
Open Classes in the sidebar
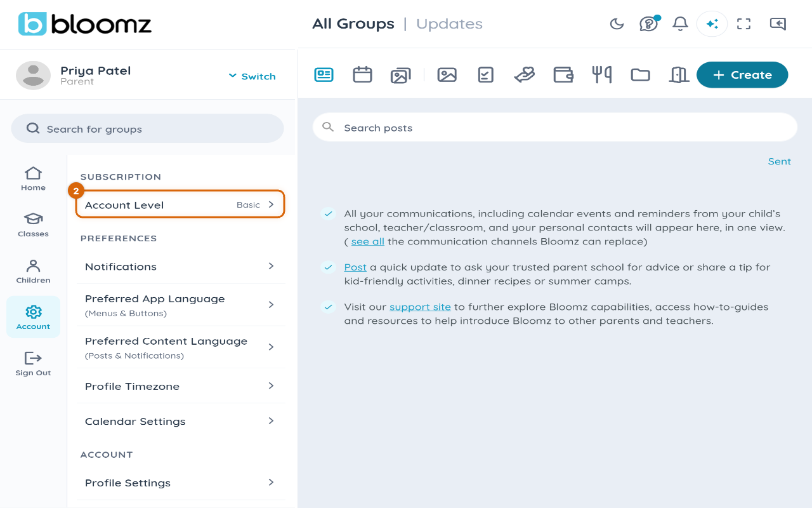(x=33, y=225)
